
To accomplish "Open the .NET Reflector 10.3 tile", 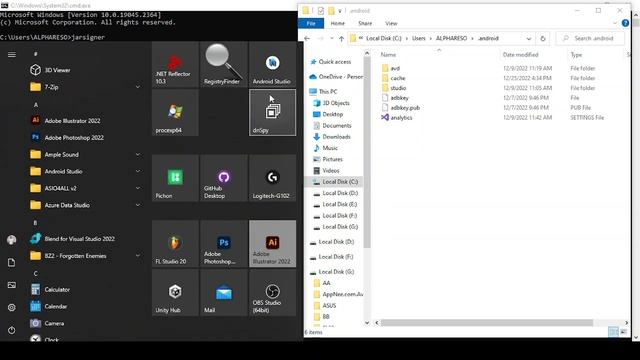I will 175,64.
